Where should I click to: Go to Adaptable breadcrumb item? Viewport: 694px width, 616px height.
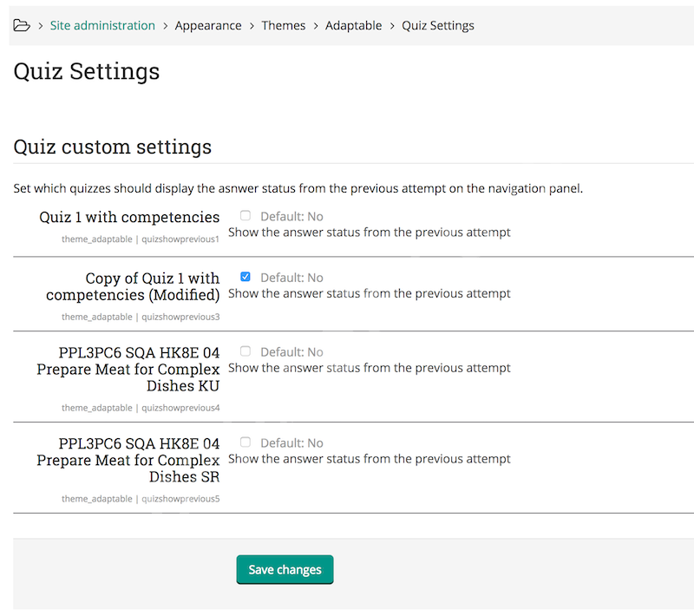click(353, 26)
